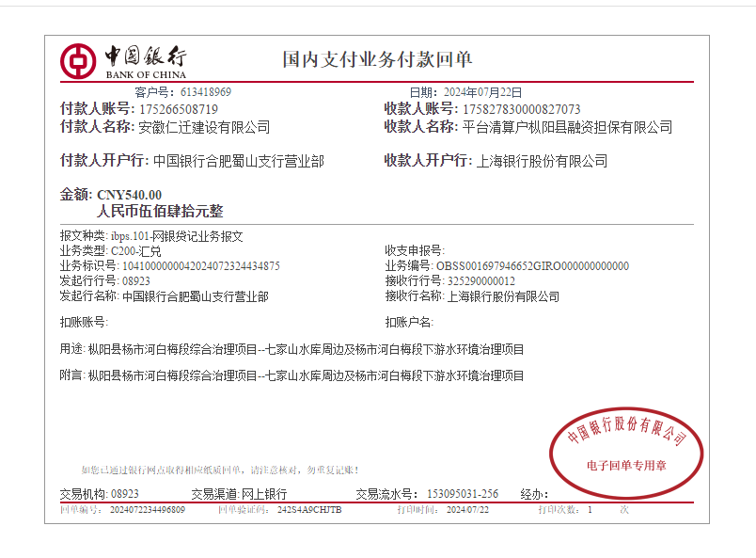The width and height of the screenshot is (756, 558).
Task: Click the receiving bank number 325290000012
Action: pos(480,281)
